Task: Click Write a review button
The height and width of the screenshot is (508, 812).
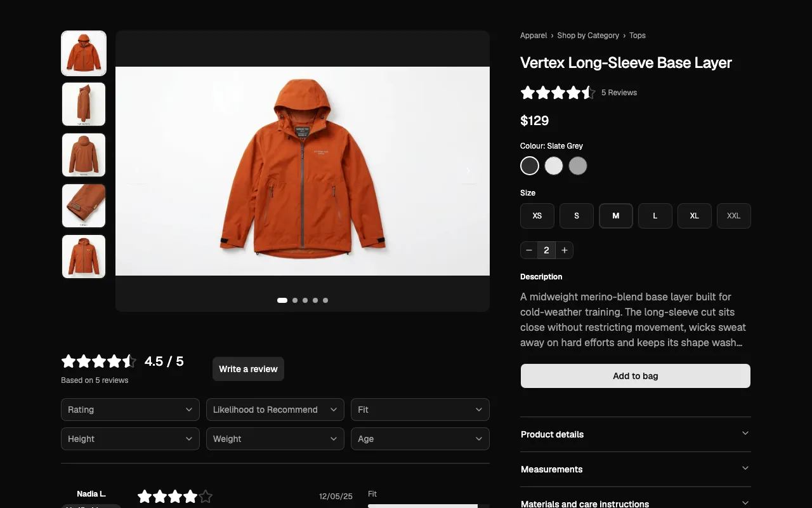Action: click(248, 369)
